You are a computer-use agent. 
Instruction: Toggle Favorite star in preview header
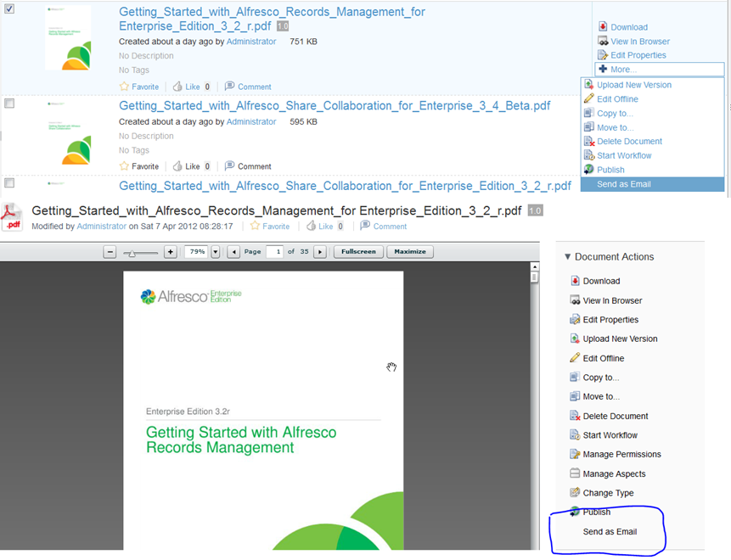pos(255,226)
